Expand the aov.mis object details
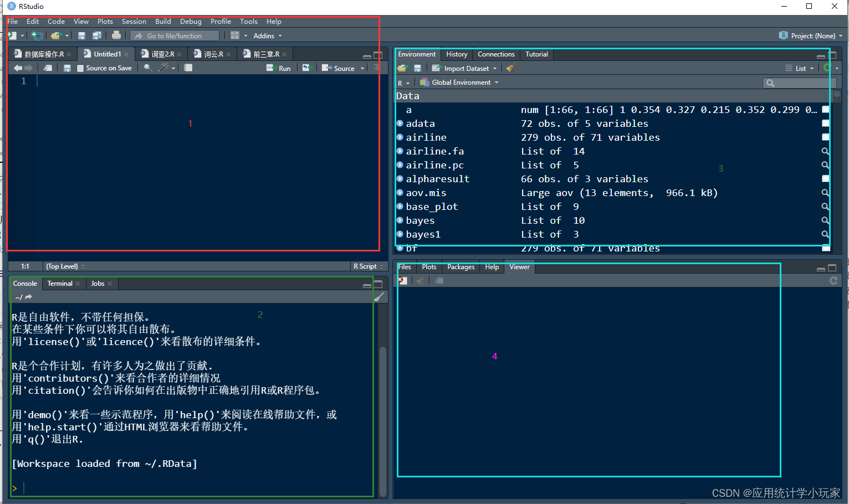 (400, 192)
